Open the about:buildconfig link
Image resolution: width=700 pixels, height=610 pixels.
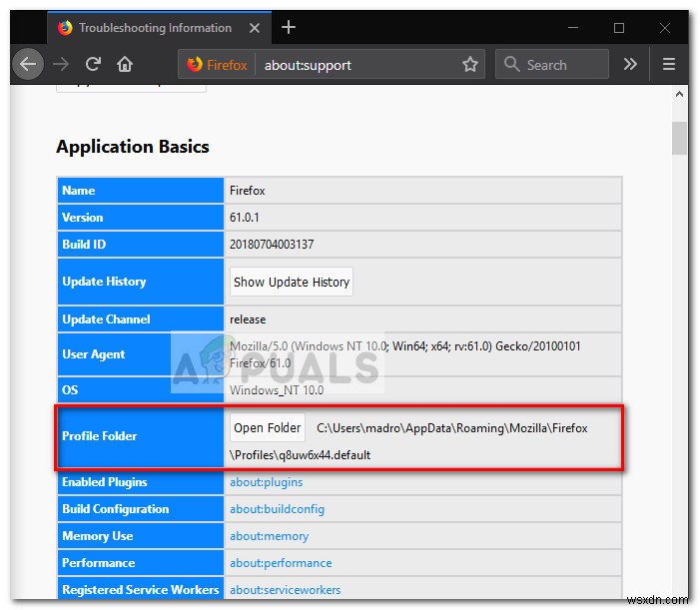pyautogui.click(x=277, y=509)
